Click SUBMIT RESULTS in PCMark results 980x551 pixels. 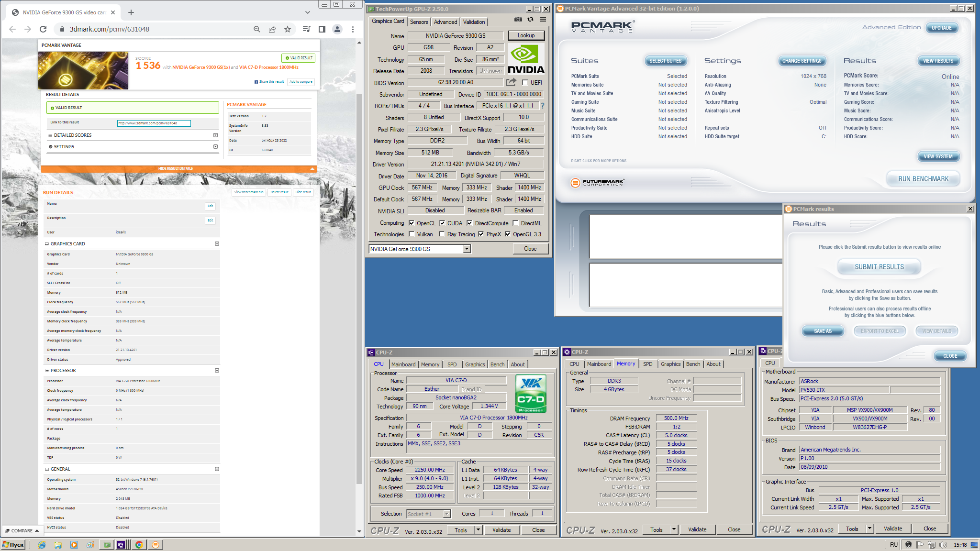click(x=880, y=267)
